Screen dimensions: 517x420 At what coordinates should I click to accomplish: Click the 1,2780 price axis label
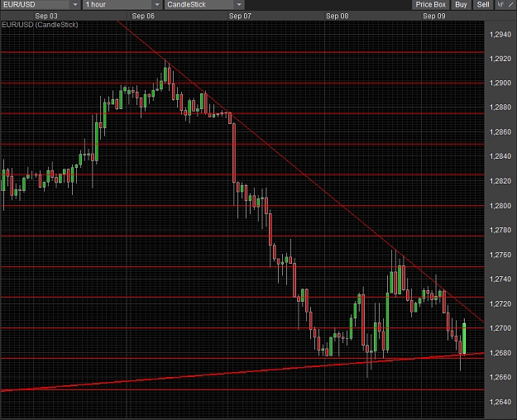(x=500, y=230)
